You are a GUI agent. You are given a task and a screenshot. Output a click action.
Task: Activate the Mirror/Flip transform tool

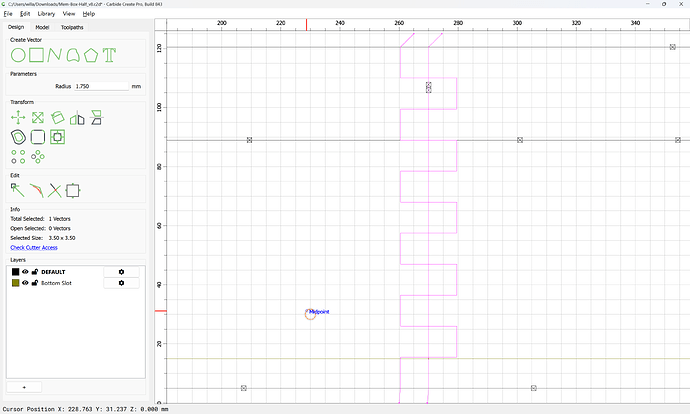click(x=77, y=117)
